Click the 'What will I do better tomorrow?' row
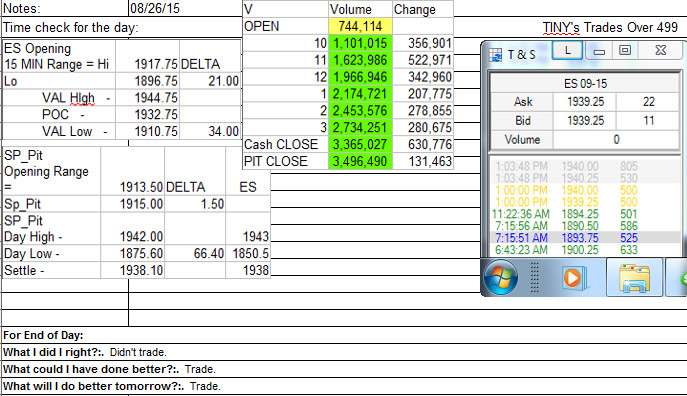The width and height of the screenshot is (687, 396). click(x=344, y=386)
